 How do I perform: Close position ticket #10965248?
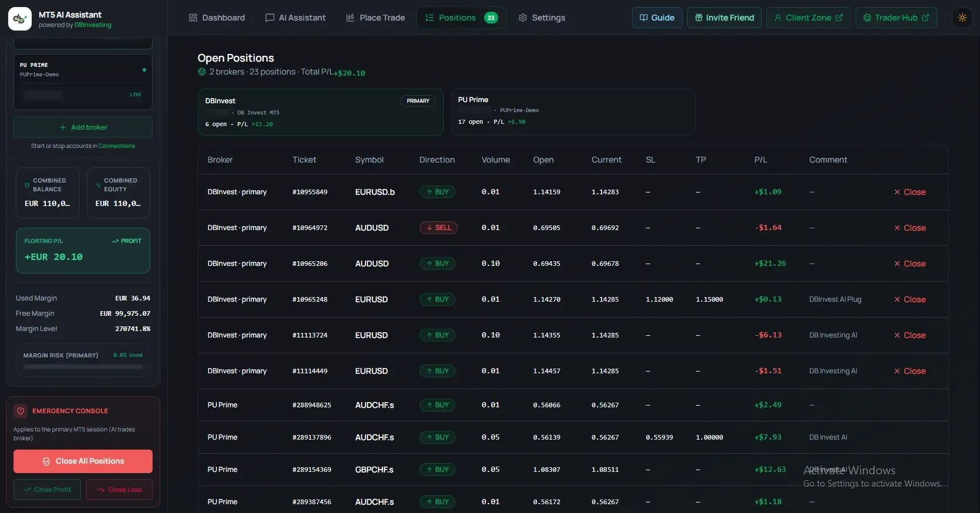910,299
